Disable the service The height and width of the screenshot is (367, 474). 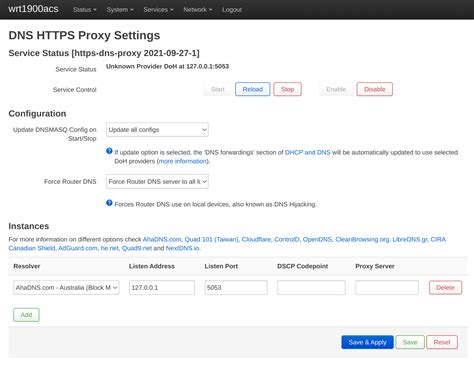[x=375, y=89]
